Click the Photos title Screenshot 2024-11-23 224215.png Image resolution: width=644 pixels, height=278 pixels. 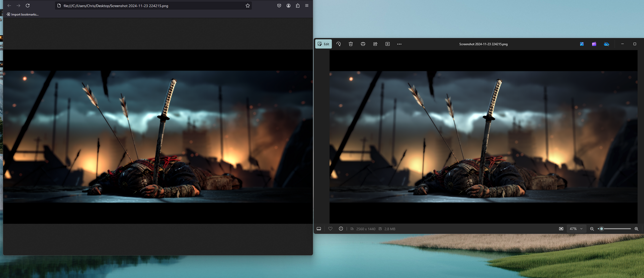tap(483, 44)
